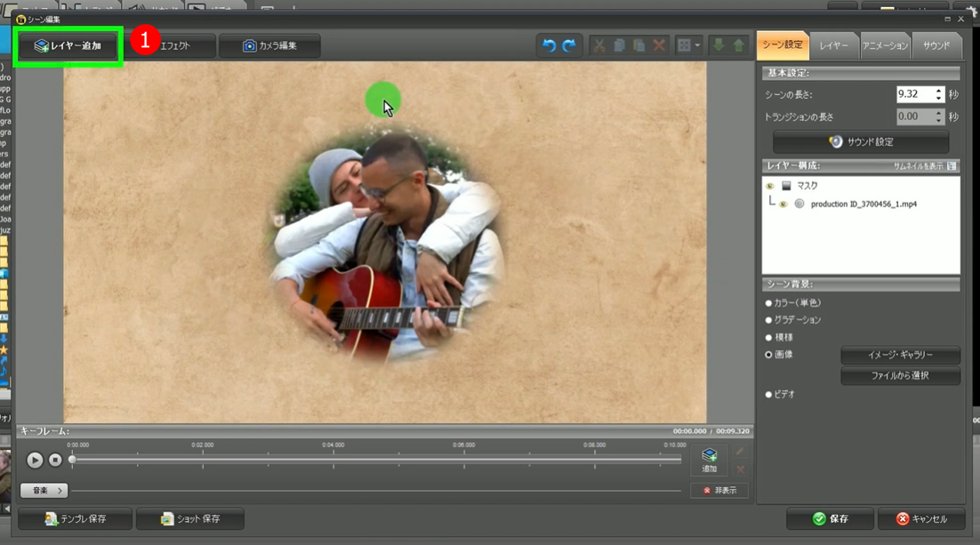This screenshot has width=980, height=545.
Task: Select the グラデーション background radio option
Action: click(769, 319)
